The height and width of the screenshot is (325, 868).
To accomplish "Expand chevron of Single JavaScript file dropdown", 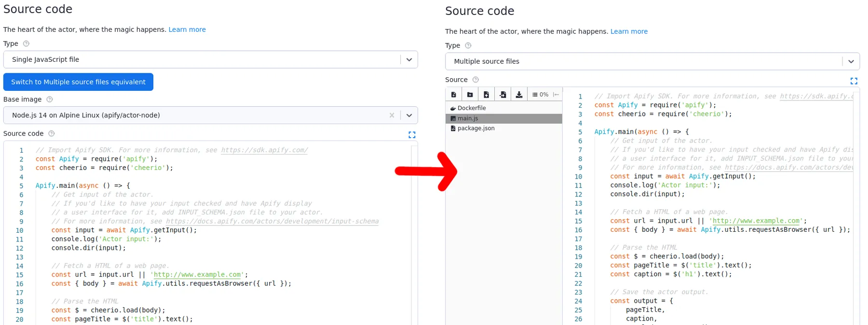I will [409, 59].
